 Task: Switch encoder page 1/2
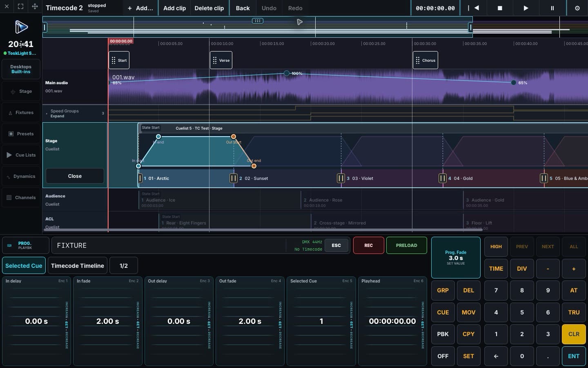pyautogui.click(x=124, y=266)
